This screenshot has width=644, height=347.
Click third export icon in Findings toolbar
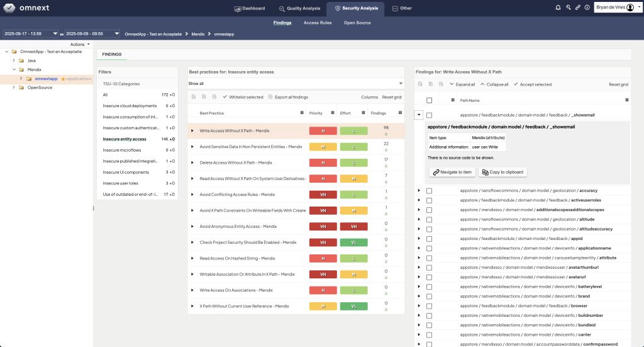point(441,84)
